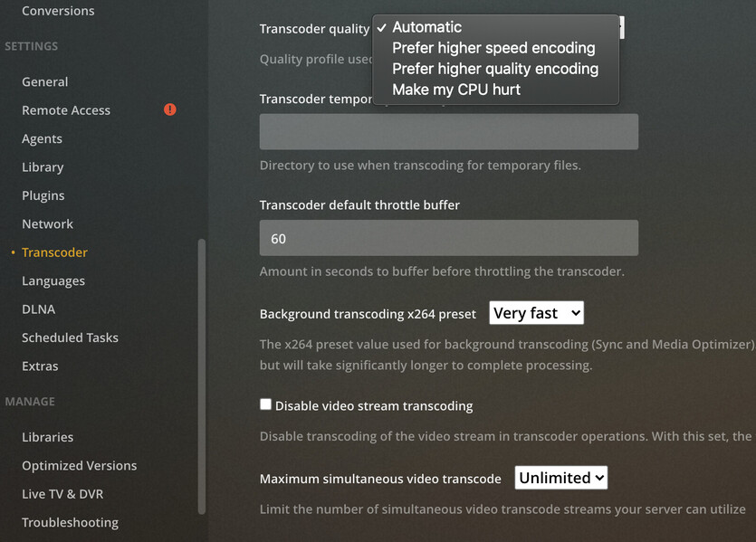Select Prefer higher speed encoding option
Viewport: 756px width, 542px height.
click(x=495, y=48)
